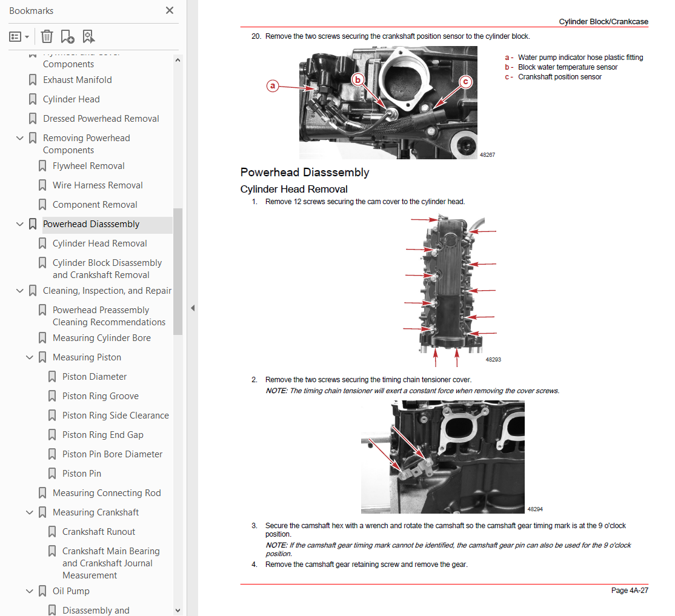Image resolution: width=675 pixels, height=616 pixels.
Task: Select the Measuring Piston bookmark
Action: click(x=87, y=357)
